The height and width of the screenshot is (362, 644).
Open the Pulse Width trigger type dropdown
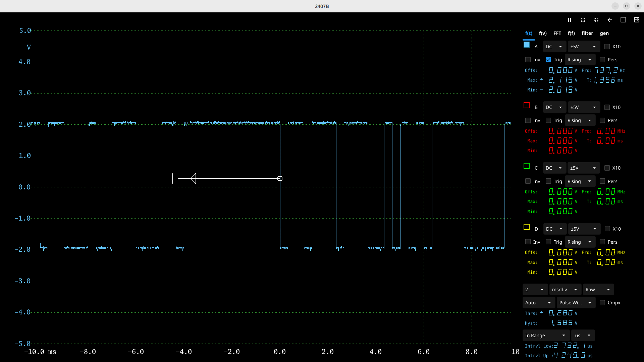coord(576,303)
